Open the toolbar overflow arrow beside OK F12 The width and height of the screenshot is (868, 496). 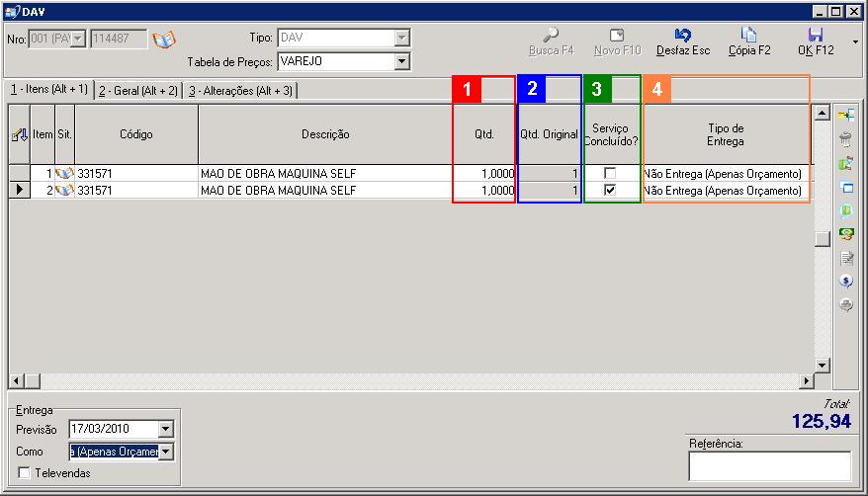[856, 42]
